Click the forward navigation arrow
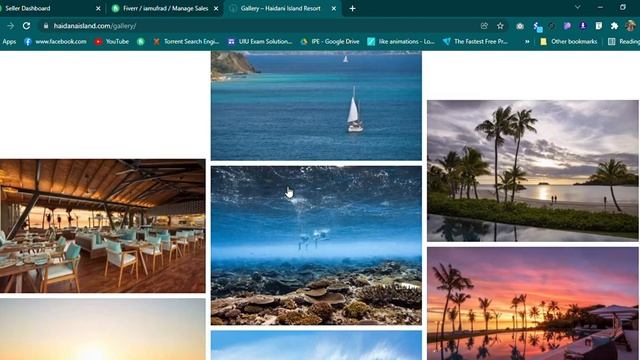The width and height of the screenshot is (640, 360). click(x=10, y=26)
